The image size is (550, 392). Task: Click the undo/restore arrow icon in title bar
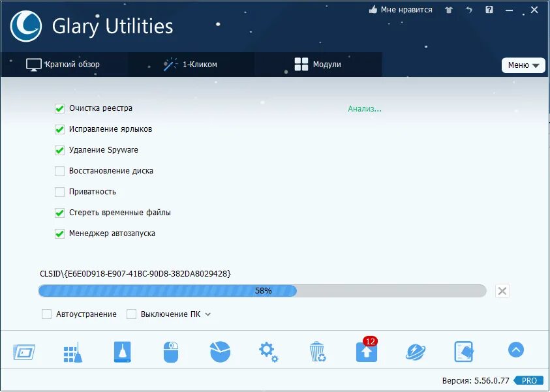(469, 10)
